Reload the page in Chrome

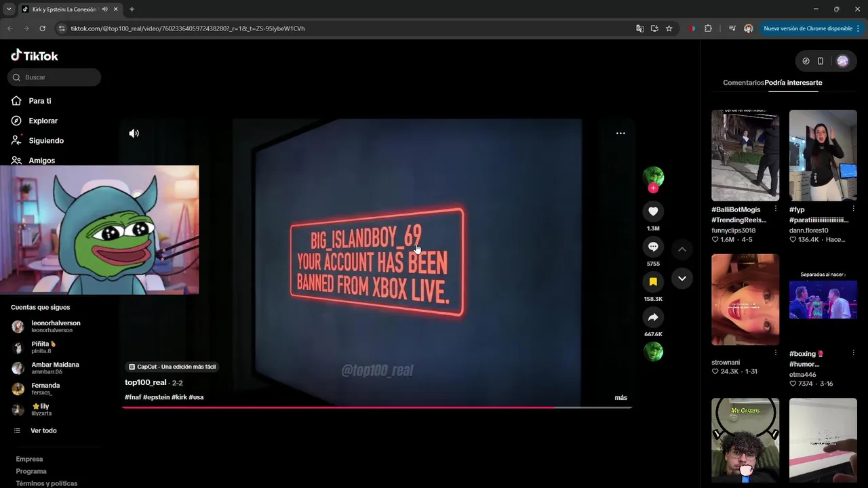pyautogui.click(x=42, y=28)
